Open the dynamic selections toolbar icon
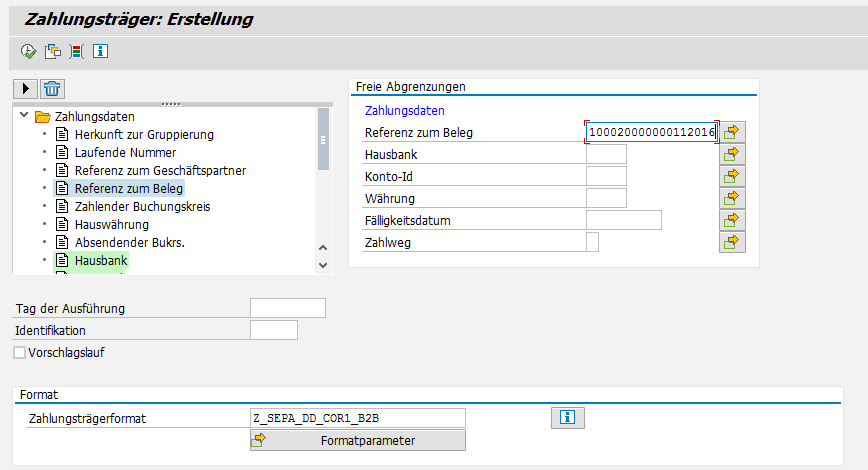Image resolution: width=868 pixels, height=470 pixels. tap(76, 51)
